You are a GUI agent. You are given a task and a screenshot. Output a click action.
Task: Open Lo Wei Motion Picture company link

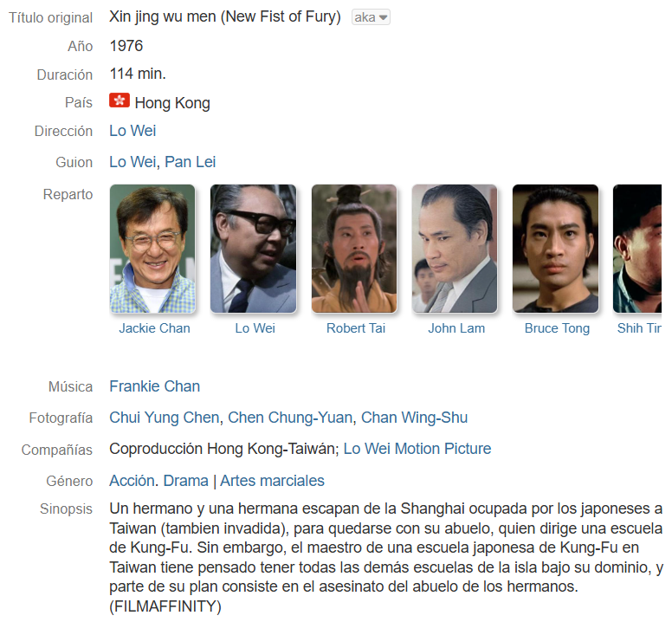point(417,449)
